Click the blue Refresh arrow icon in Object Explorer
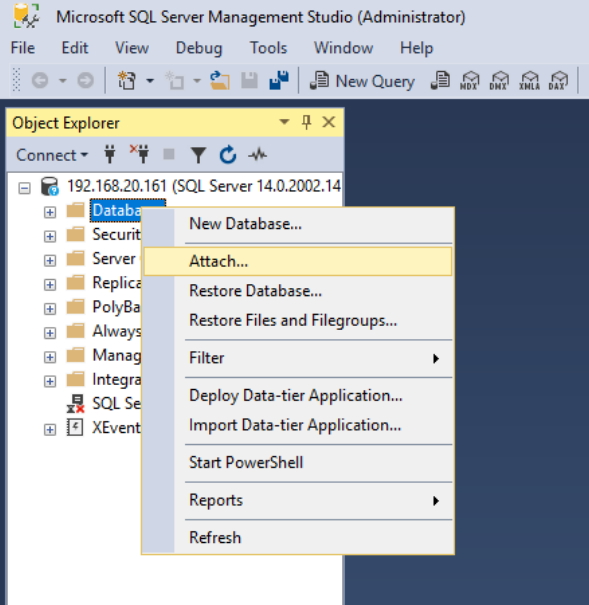589x605 pixels. point(228,155)
